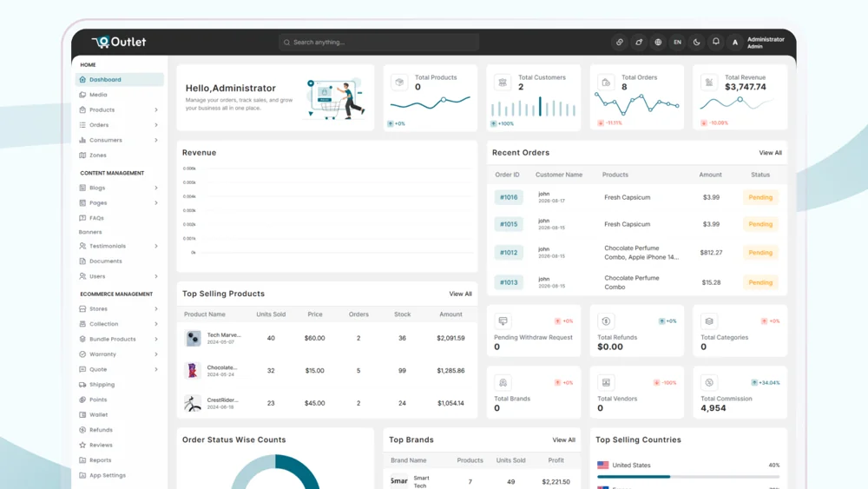Click the link icon in top header

tap(620, 42)
